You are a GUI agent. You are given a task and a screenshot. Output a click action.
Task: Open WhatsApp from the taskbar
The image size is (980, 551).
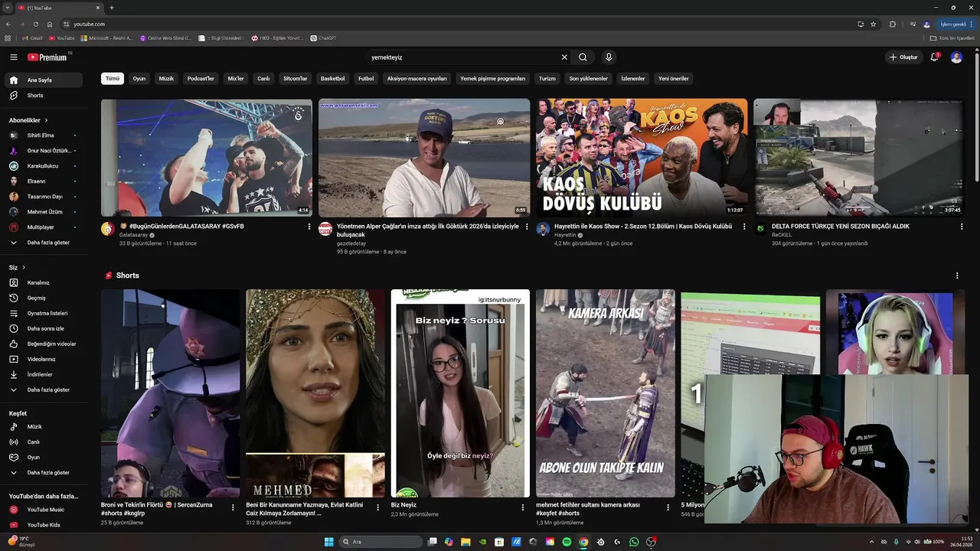[634, 542]
